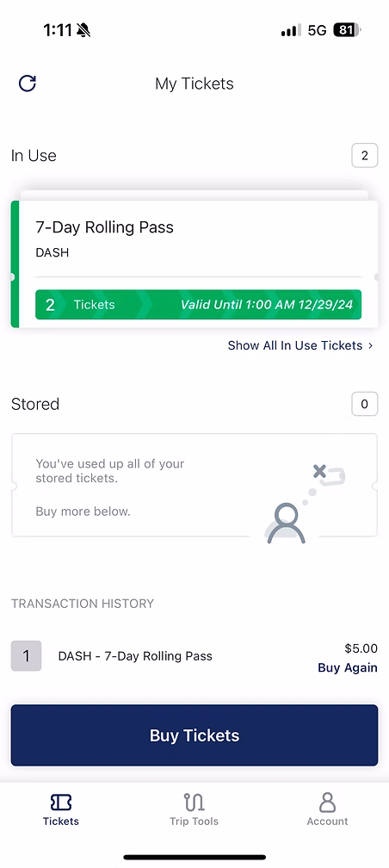Tap the empty stored tickets message card
Screen dimensions: 389x868
[x=194, y=486]
